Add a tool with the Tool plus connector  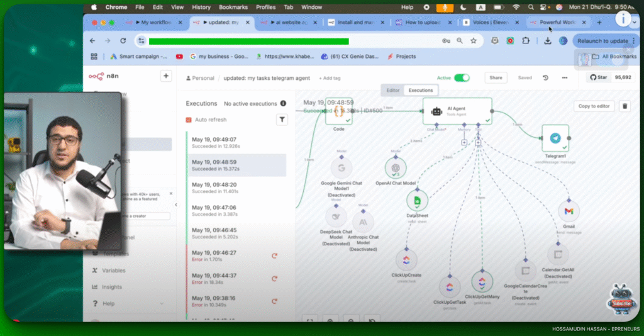click(478, 143)
